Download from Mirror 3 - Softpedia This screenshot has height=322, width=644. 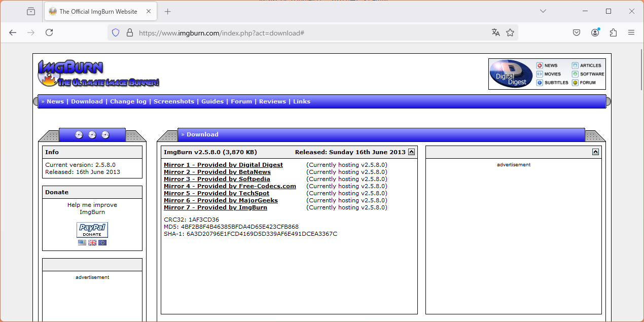click(x=217, y=179)
